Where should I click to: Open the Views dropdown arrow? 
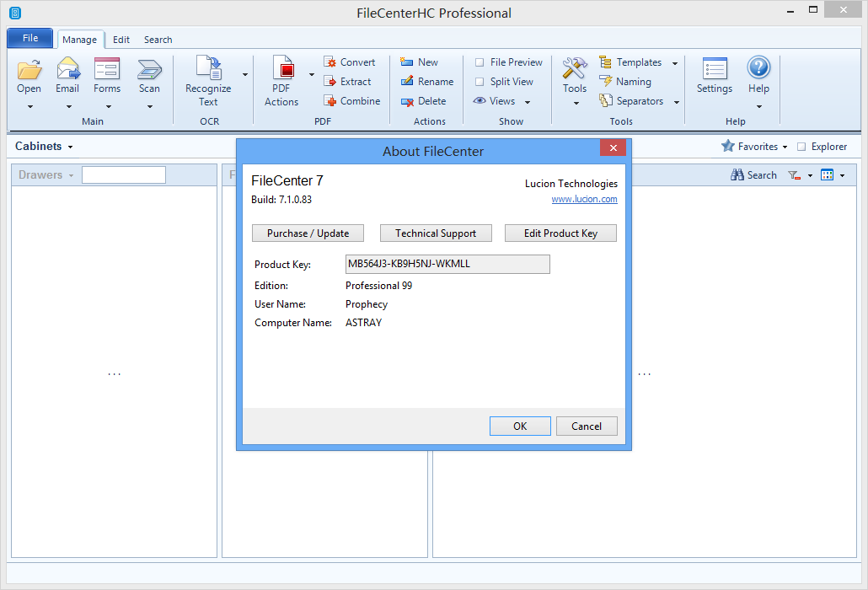point(527,102)
